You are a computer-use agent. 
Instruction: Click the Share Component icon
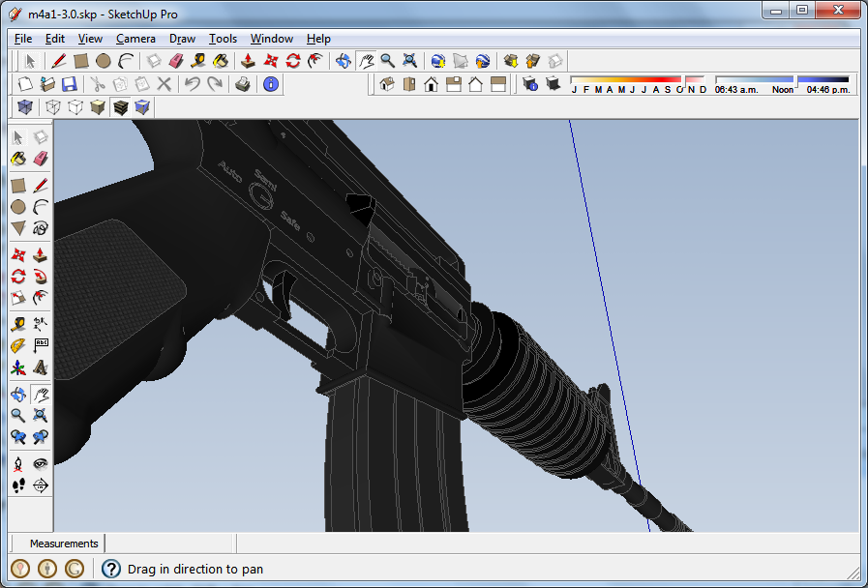click(x=555, y=61)
